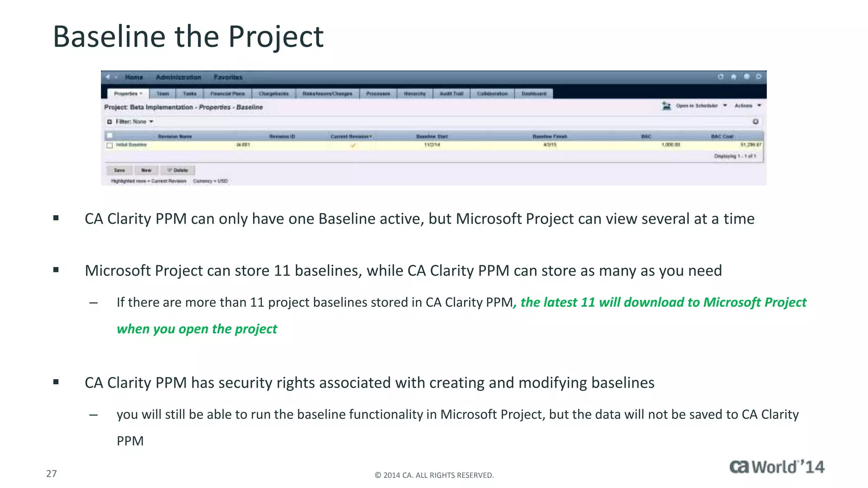
Task: Sort by the Current Revision column arrow
Action: [x=370, y=136]
